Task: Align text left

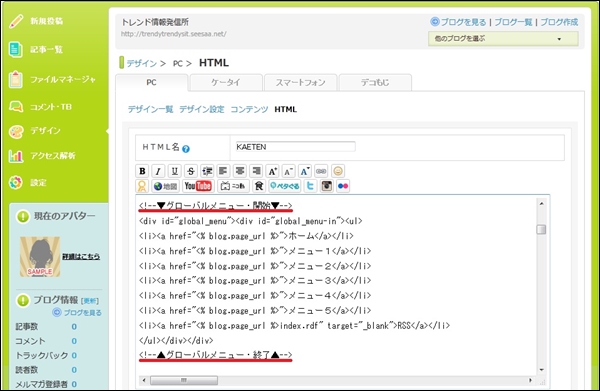Action: pyautogui.click(x=223, y=171)
